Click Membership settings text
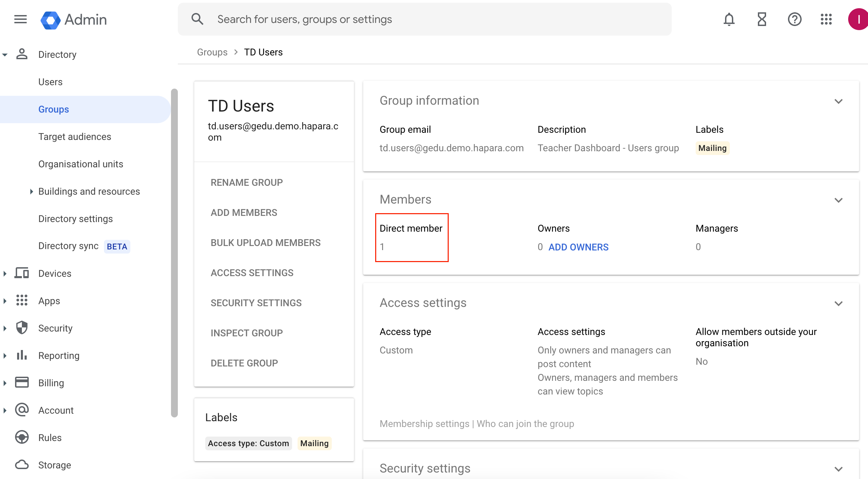The image size is (868, 479). click(x=424, y=424)
